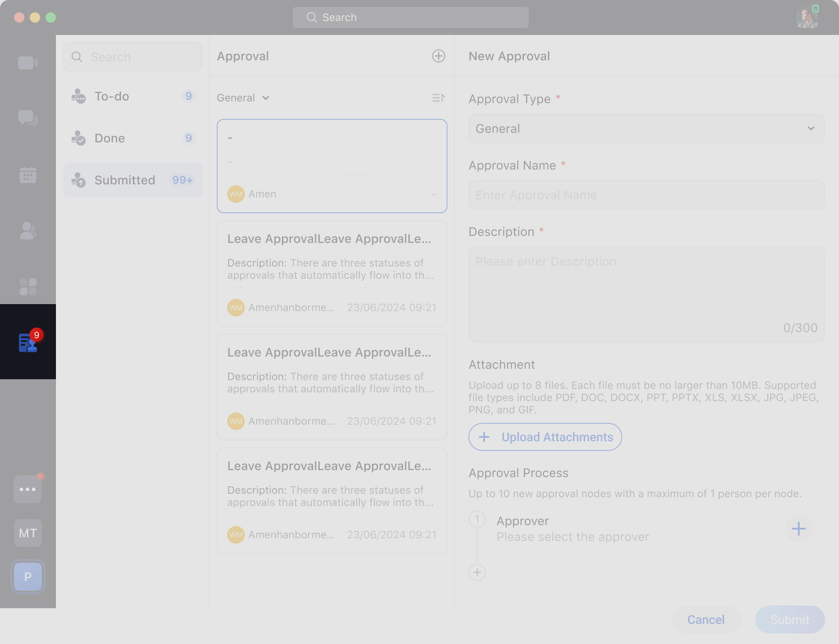Click the plus icon beside Approval heading
Image resolution: width=839 pixels, height=644 pixels.
point(438,56)
